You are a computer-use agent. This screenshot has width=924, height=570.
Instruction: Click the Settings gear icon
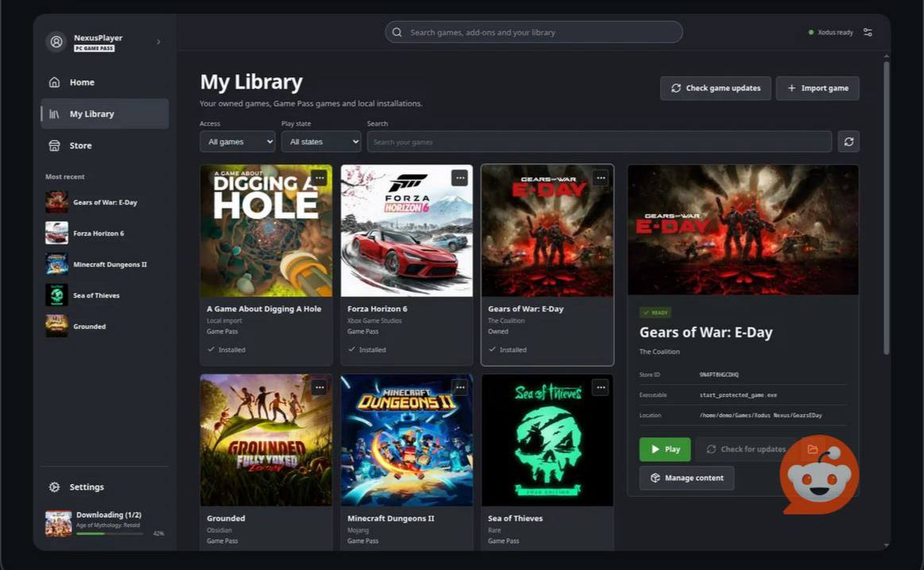coord(54,487)
